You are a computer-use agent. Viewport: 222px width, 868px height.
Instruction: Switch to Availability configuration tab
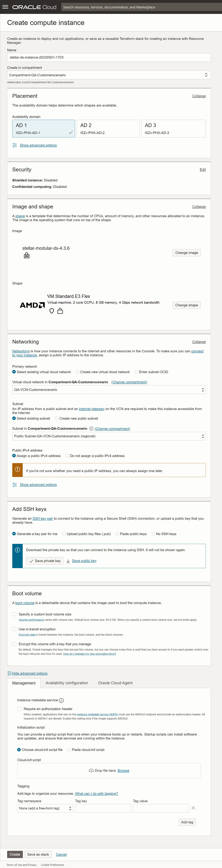point(67,683)
